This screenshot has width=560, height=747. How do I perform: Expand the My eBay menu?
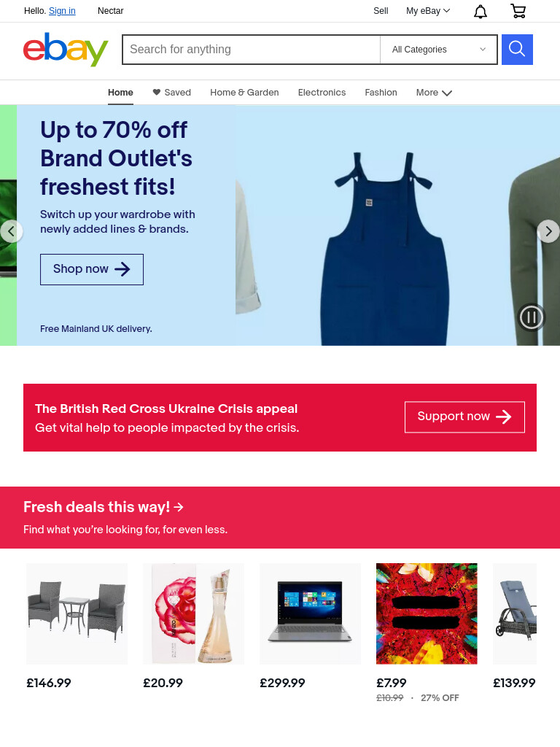(x=427, y=11)
